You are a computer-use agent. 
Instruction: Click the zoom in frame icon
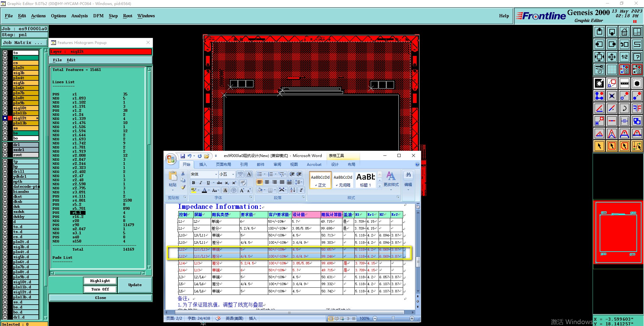[599, 57]
